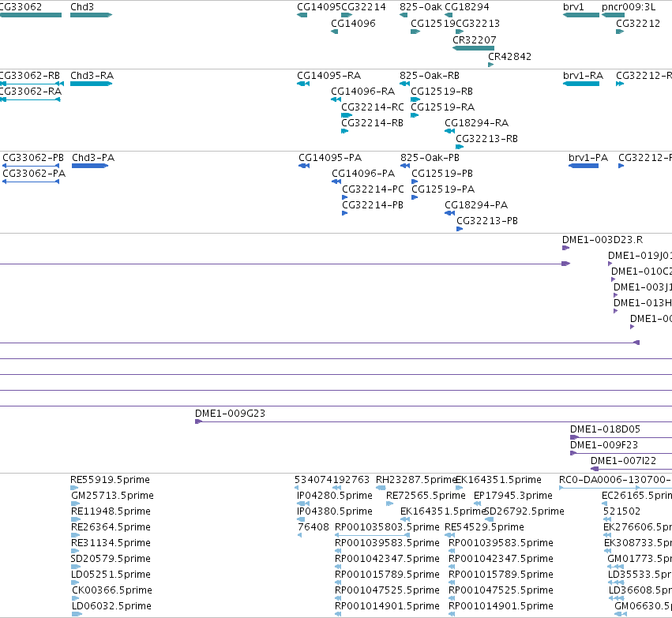Click the Chd3 gene arrow glyph
672x618 pixels.
click(x=92, y=15)
